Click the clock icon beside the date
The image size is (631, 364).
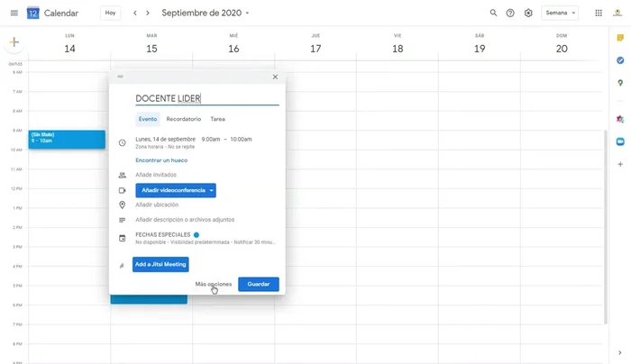coord(123,142)
